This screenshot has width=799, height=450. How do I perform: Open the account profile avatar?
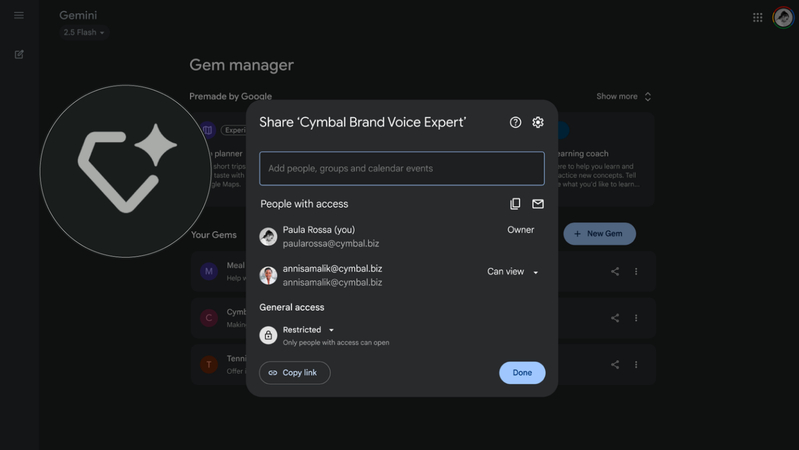coord(783,18)
